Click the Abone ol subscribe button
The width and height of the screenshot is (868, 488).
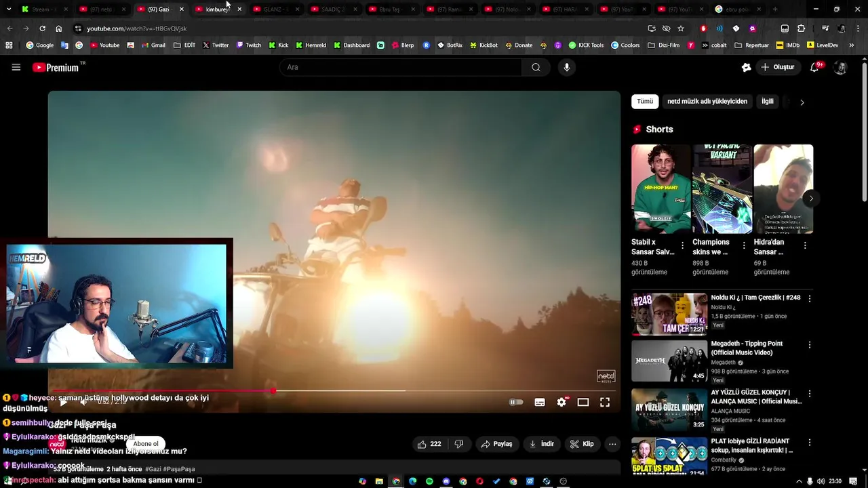146,444
